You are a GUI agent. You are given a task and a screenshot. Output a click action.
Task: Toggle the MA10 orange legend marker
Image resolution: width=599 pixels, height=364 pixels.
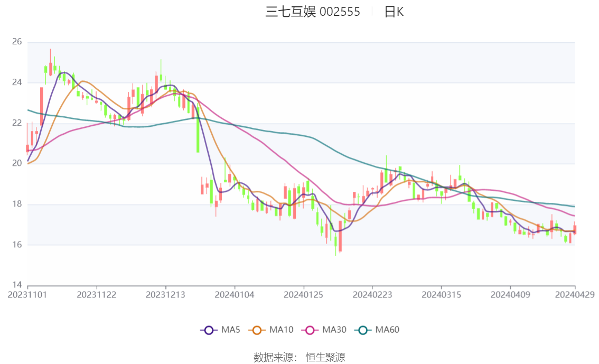point(257,330)
